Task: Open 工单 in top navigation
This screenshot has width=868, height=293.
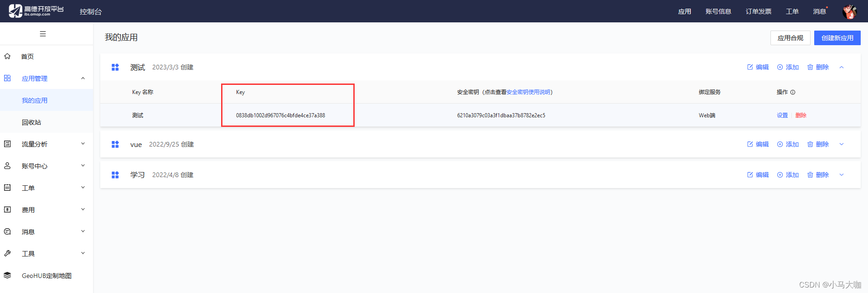Action: [x=792, y=11]
